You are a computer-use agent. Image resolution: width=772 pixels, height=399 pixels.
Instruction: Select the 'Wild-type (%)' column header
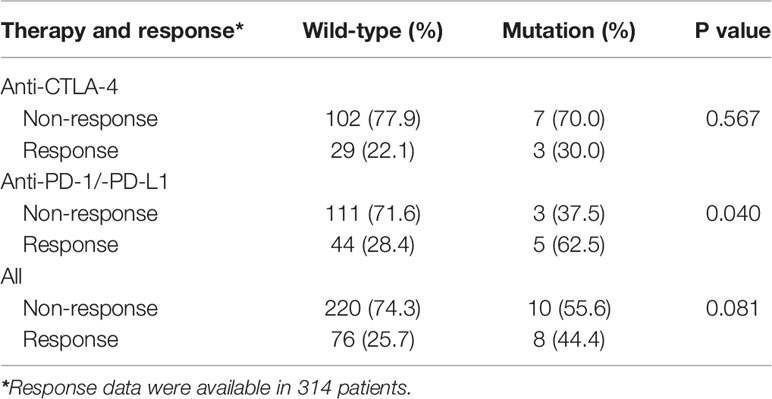tap(373, 31)
